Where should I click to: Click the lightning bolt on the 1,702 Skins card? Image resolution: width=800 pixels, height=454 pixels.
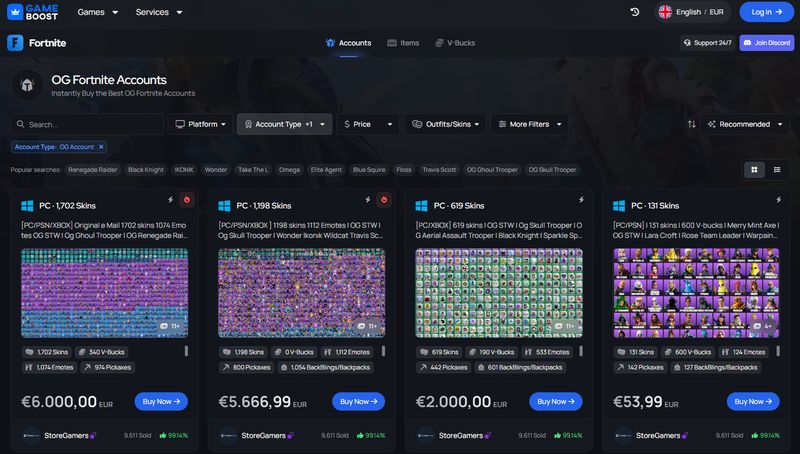pos(170,200)
